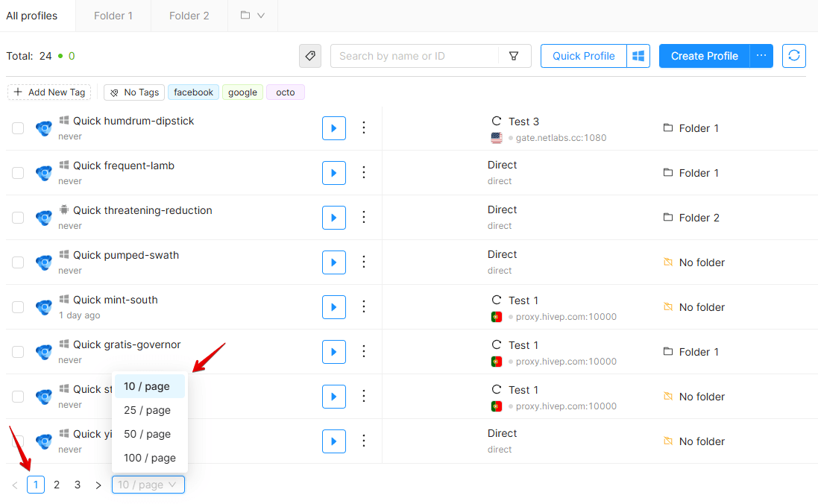The height and width of the screenshot is (504, 818).
Task: Go to page 3
Action: 78,485
